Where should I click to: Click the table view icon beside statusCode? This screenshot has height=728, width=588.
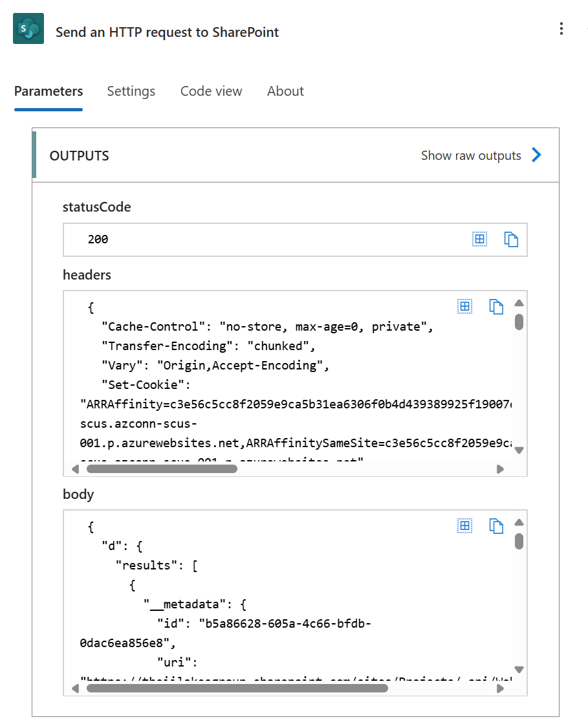480,239
